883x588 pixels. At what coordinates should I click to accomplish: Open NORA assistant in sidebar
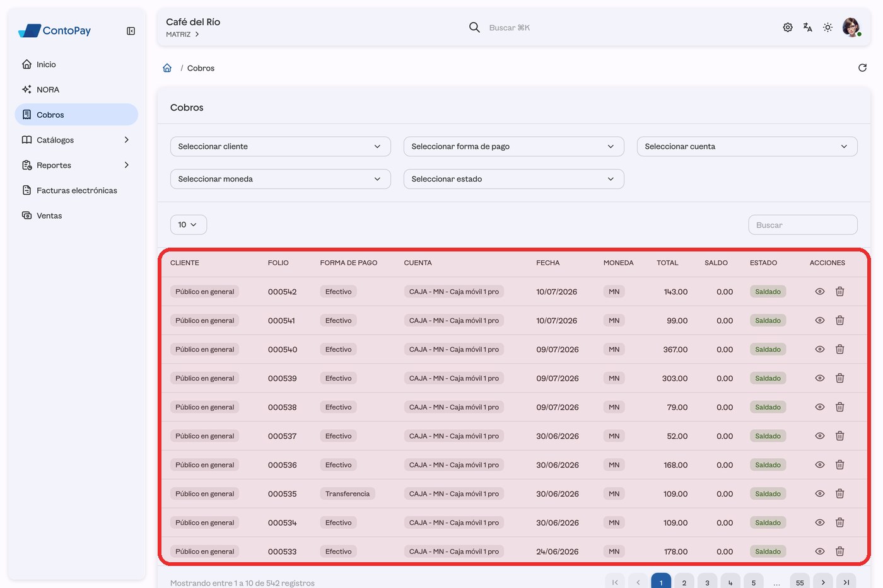point(76,89)
